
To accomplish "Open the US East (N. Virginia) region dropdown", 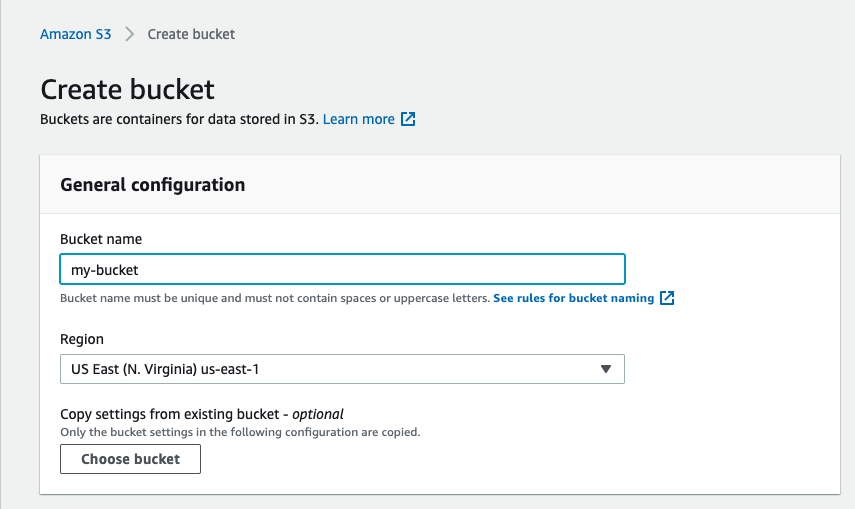I will pos(330,369).
